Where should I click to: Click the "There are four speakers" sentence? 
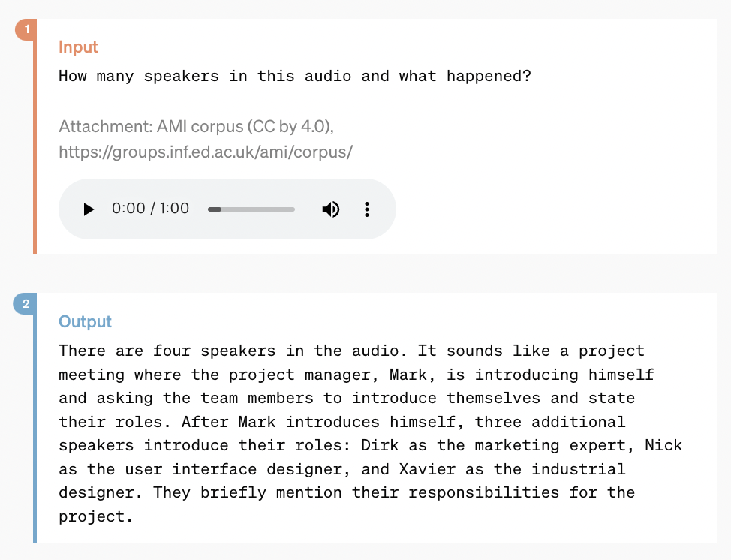click(233, 351)
